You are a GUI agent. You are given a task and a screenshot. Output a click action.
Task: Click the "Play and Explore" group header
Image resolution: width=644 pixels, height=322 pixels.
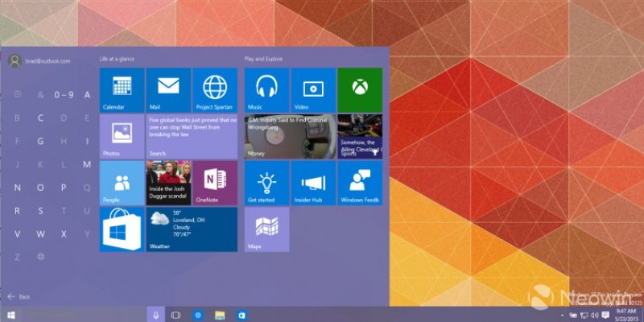tap(264, 59)
